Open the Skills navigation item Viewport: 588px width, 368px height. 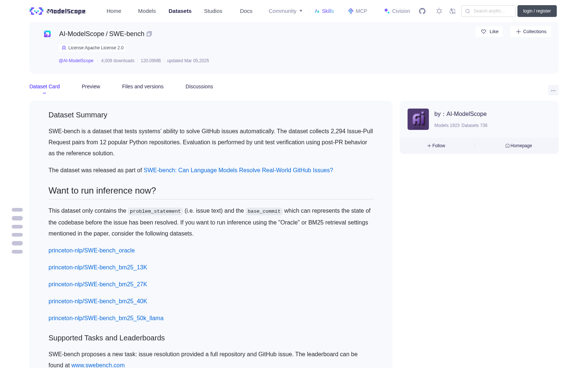(325, 11)
